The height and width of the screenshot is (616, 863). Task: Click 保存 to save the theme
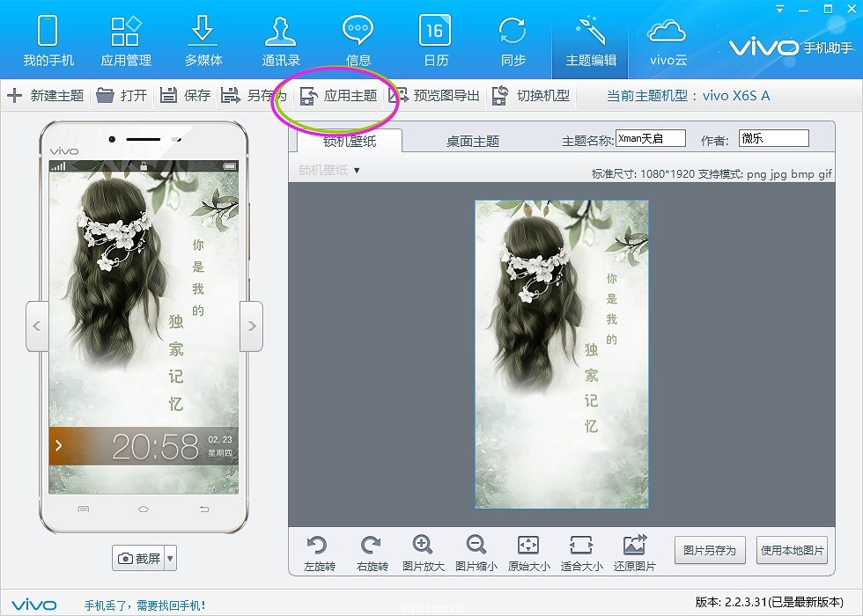pos(186,96)
